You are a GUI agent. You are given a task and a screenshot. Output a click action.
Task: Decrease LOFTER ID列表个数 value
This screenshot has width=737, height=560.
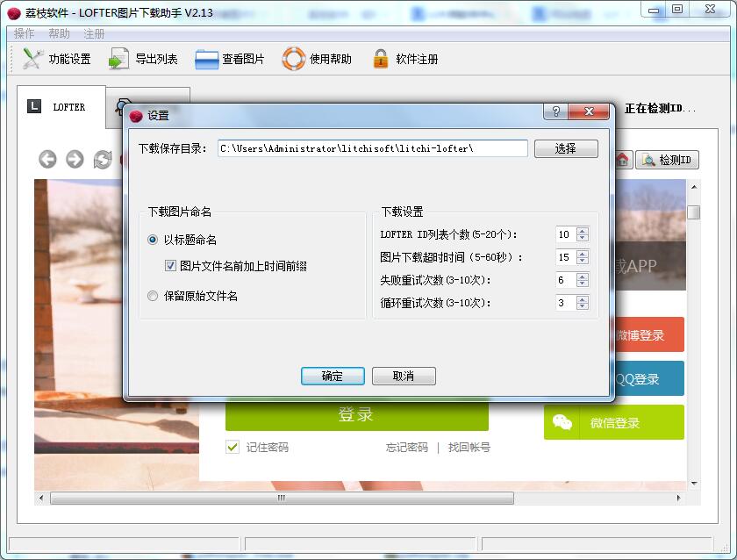click(583, 238)
